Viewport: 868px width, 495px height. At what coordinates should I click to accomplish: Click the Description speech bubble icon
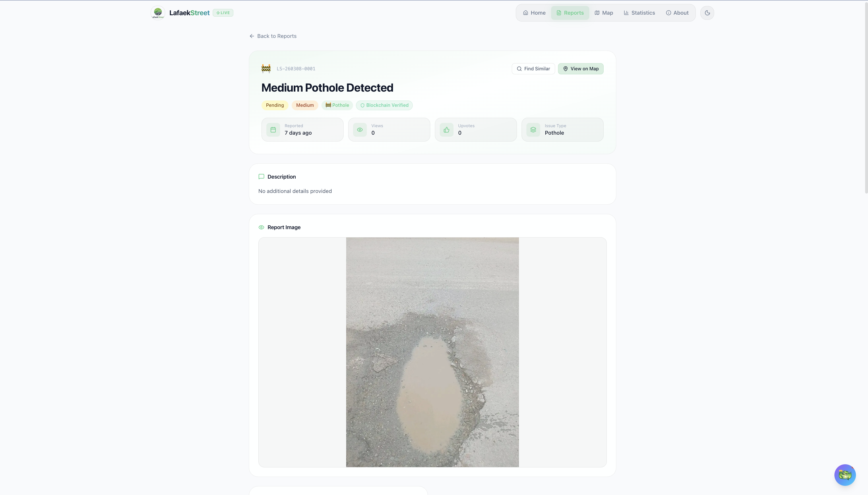(261, 177)
